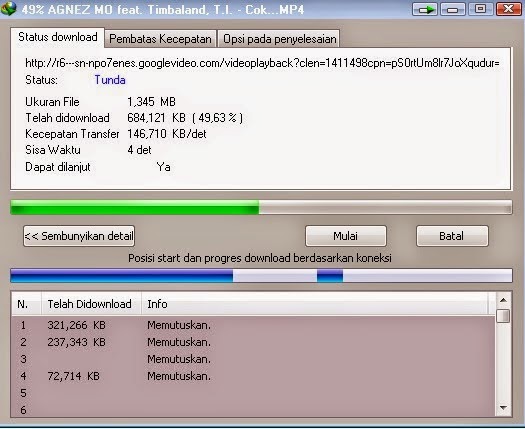The width and height of the screenshot is (525, 429).
Task: Click the Telah Didownload column header
Action: click(x=91, y=304)
